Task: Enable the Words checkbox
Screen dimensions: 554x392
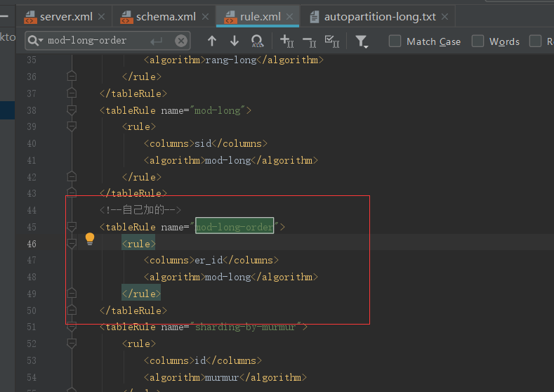Action: pos(478,41)
